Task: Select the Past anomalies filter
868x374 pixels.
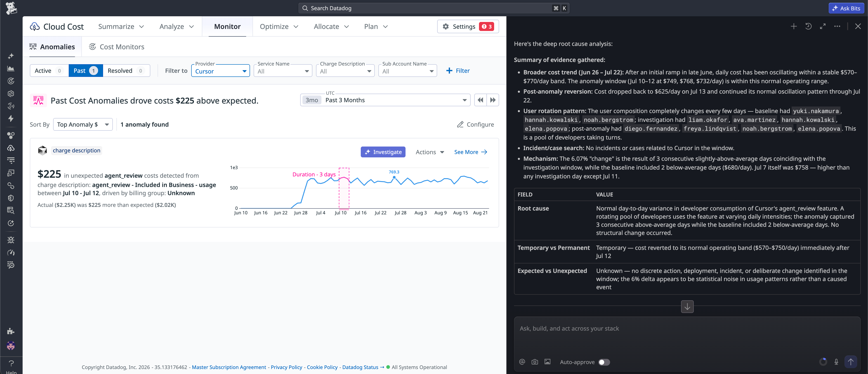Action: coord(86,71)
